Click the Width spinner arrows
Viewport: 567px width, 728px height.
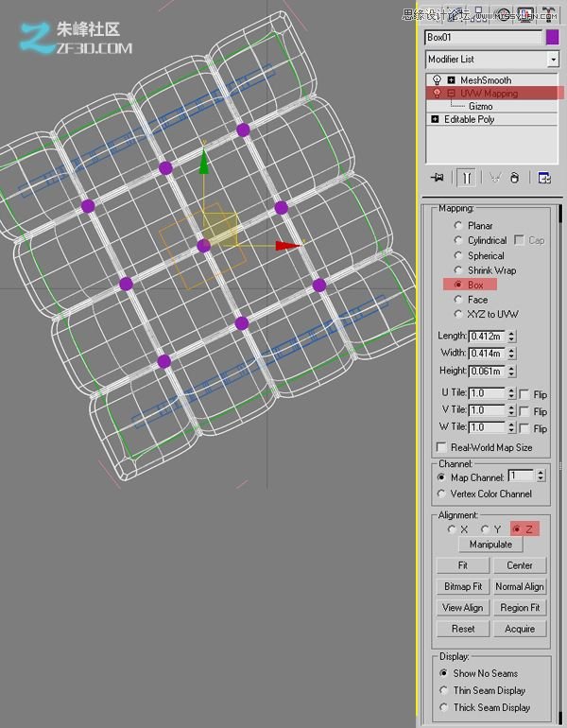click(511, 354)
